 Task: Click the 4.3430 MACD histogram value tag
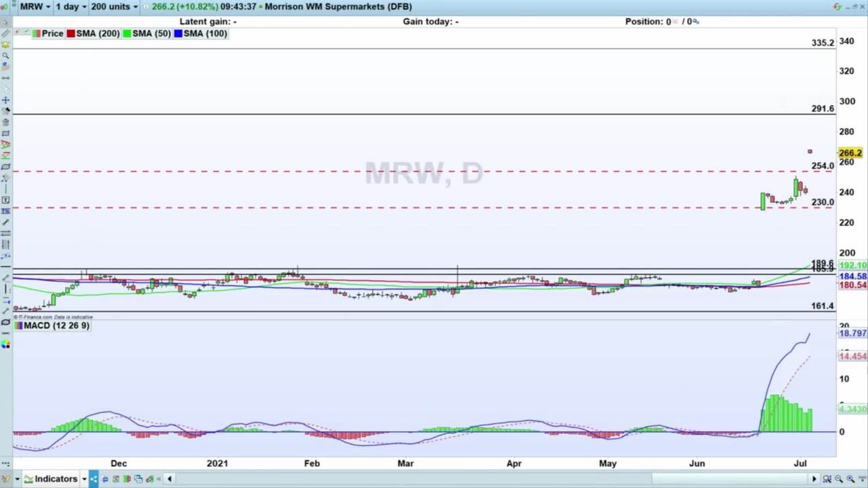click(x=852, y=409)
